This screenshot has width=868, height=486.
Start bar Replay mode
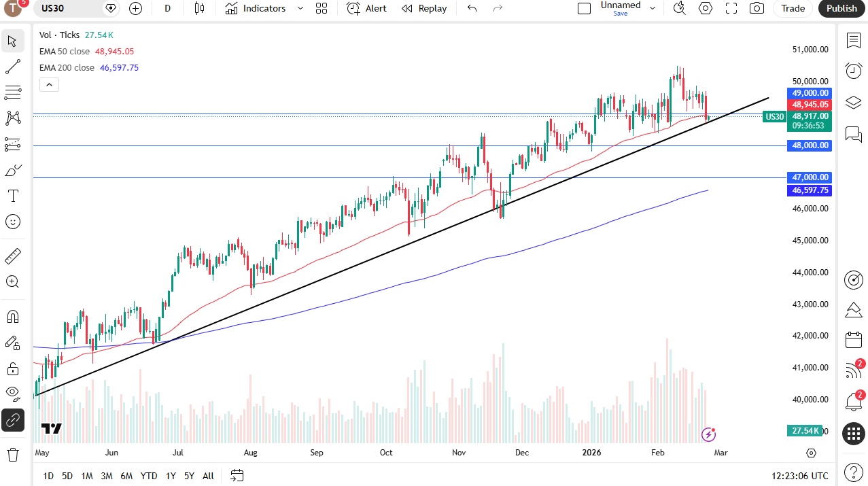(x=424, y=8)
